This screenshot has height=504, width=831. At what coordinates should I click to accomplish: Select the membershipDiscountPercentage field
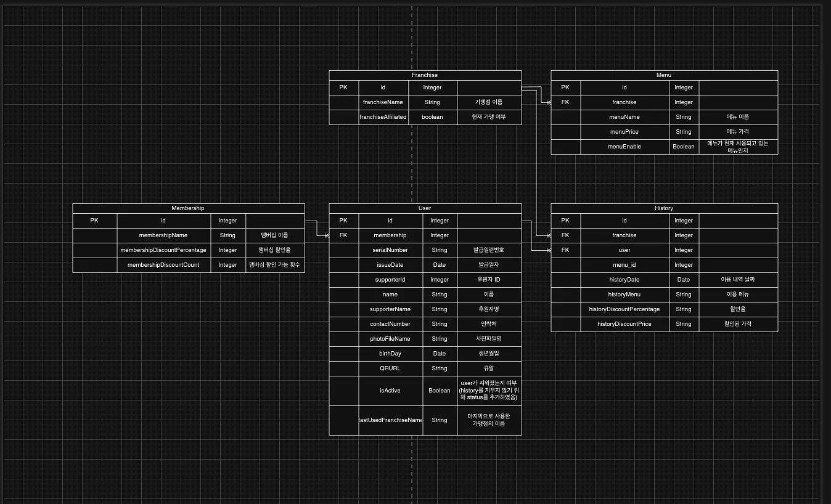click(x=163, y=250)
